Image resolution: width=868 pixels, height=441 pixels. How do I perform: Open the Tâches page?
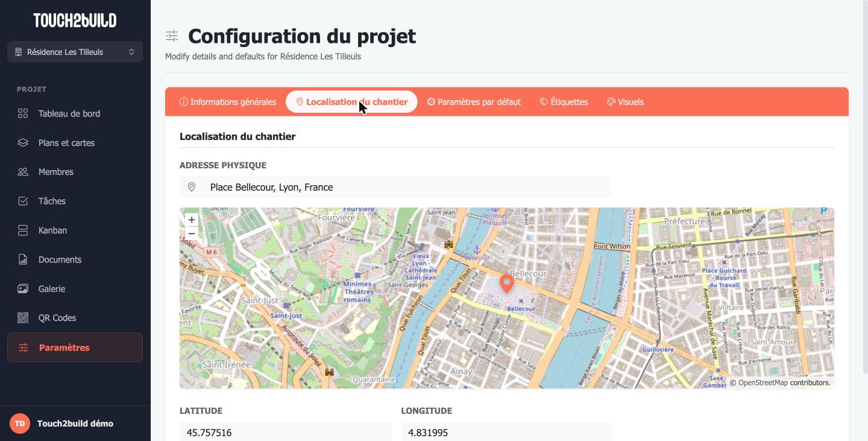[75, 201]
